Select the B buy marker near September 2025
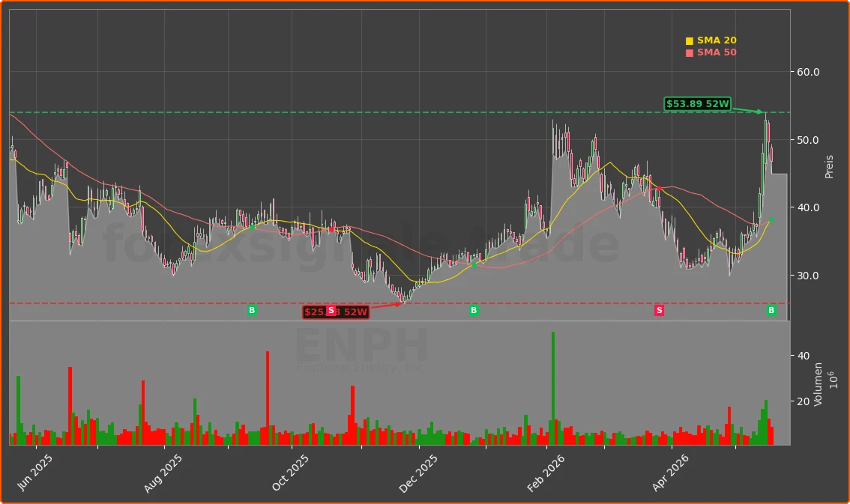 tap(252, 310)
